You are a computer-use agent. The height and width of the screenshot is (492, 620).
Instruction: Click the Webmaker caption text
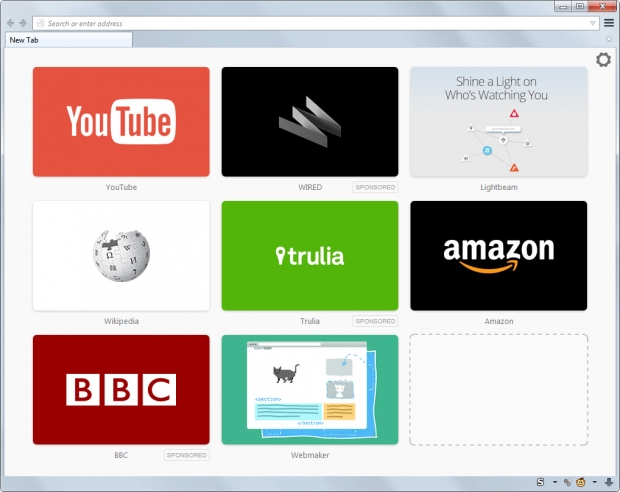coord(310,455)
